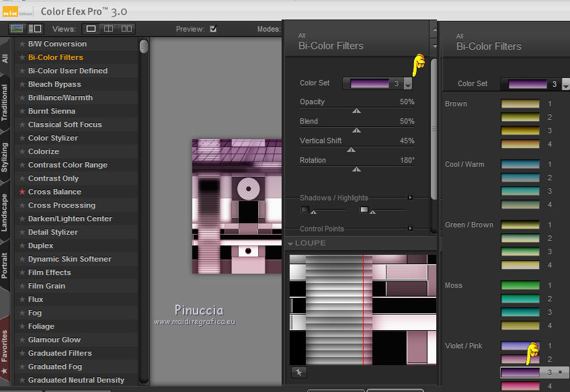The image size is (570, 392).
Task: Toggle favorite star for Cross Balance
Action: pyautogui.click(x=22, y=192)
